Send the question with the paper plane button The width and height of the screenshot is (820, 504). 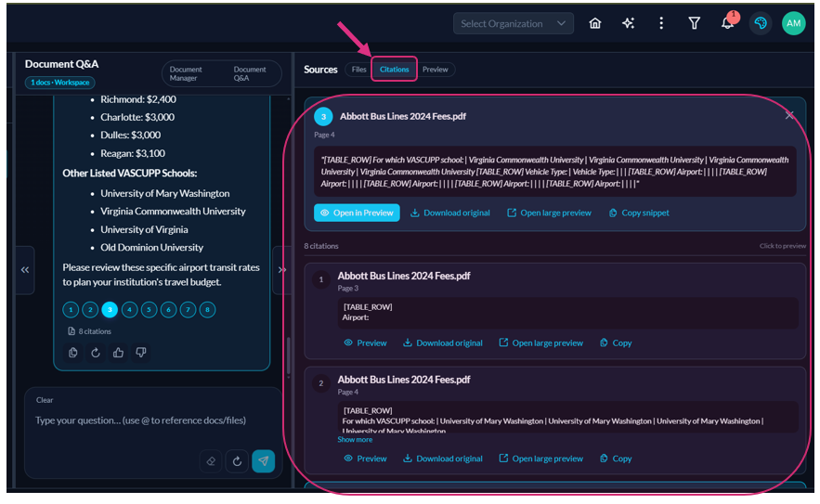(x=264, y=461)
